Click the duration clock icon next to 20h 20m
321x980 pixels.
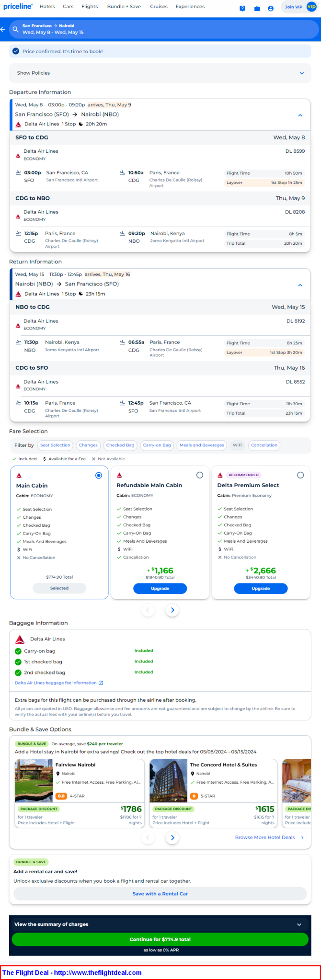(81, 124)
